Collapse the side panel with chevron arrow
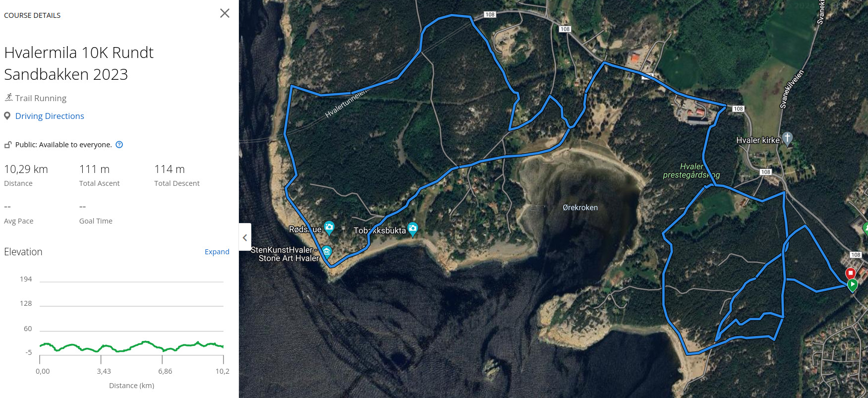 click(245, 237)
